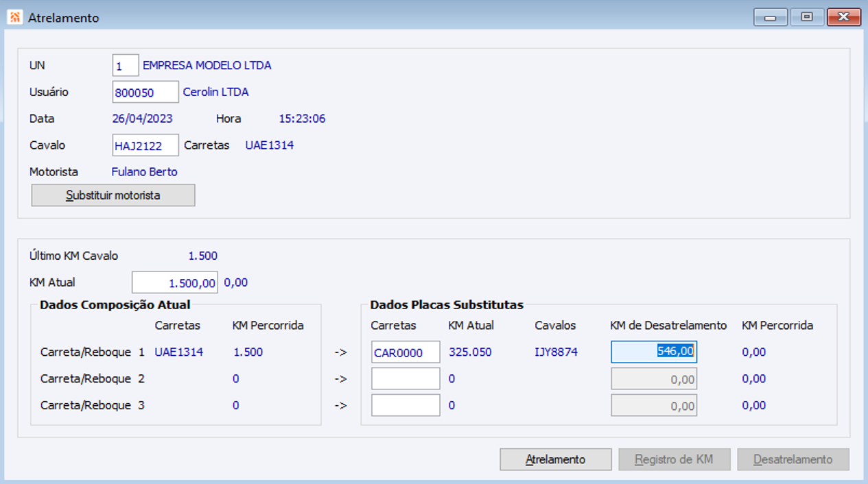Click the time value 15:23:06

pyautogui.click(x=302, y=119)
